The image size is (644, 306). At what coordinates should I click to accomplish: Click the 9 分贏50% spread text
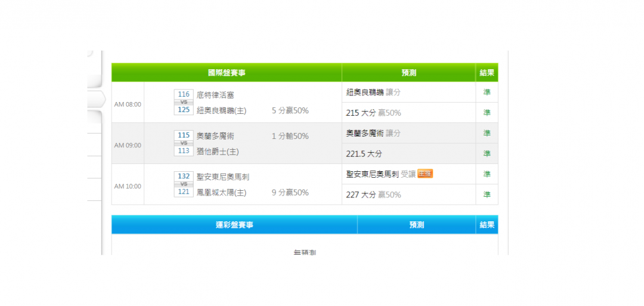coord(290,193)
